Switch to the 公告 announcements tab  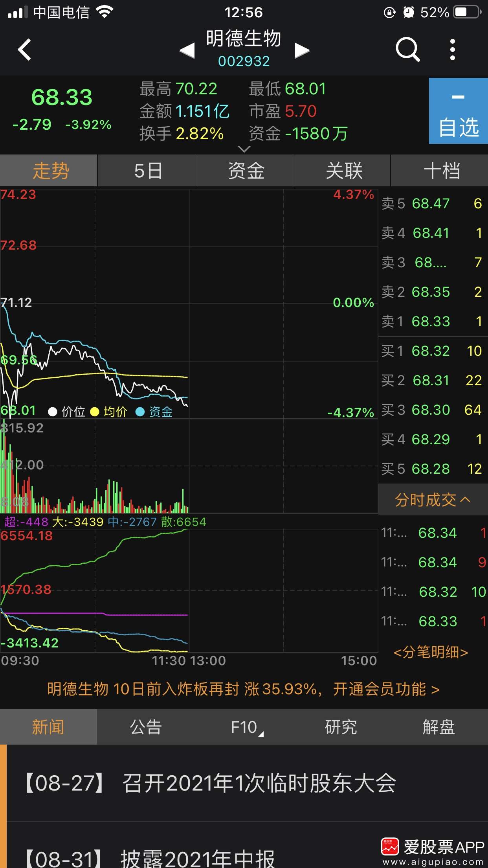(146, 727)
